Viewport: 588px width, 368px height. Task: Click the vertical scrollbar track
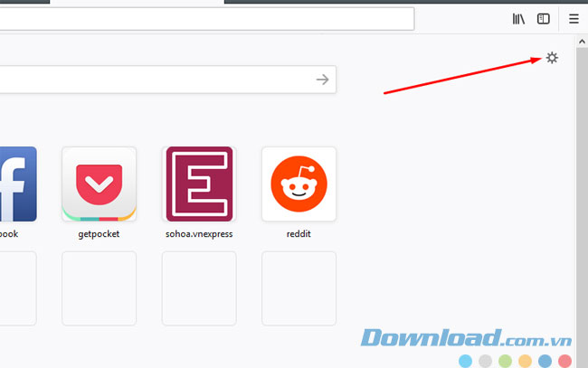[x=582, y=208]
